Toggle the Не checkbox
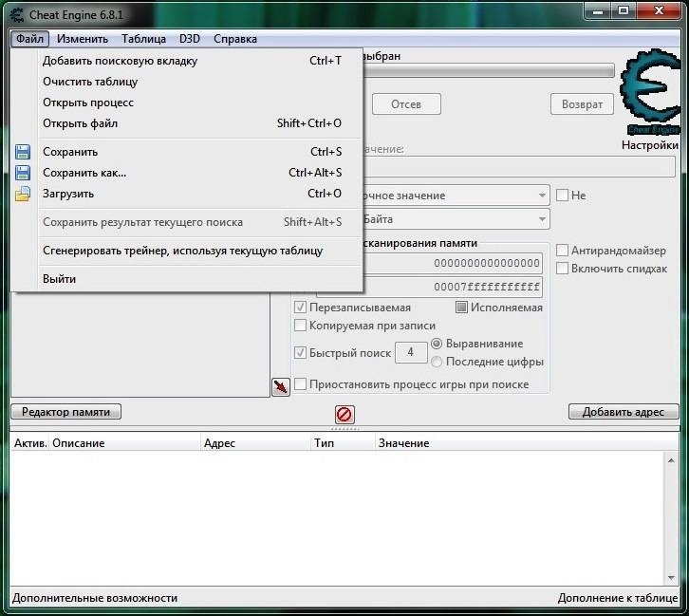Screen dimensions: 689x616 pyautogui.click(x=562, y=196)
